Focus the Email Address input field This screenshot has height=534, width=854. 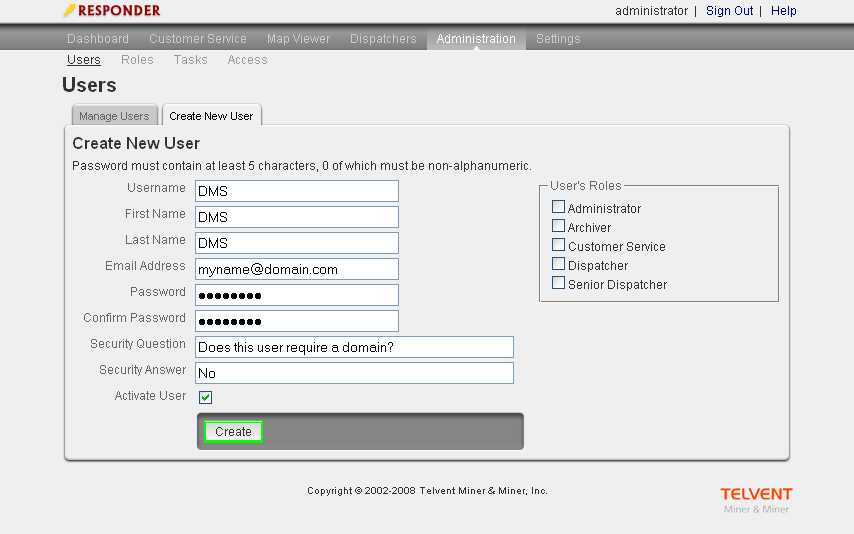[297, 269]
